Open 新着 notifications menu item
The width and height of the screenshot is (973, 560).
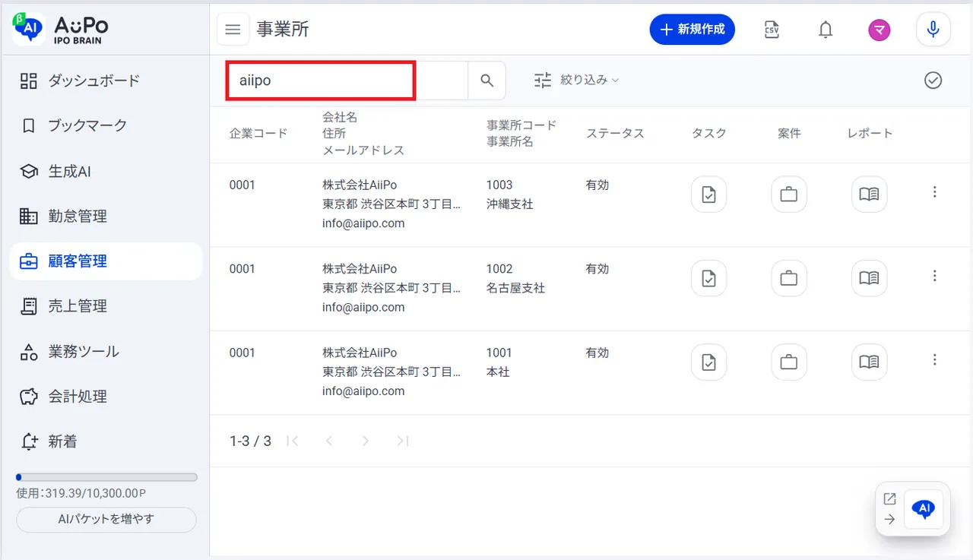pos(106,441)
